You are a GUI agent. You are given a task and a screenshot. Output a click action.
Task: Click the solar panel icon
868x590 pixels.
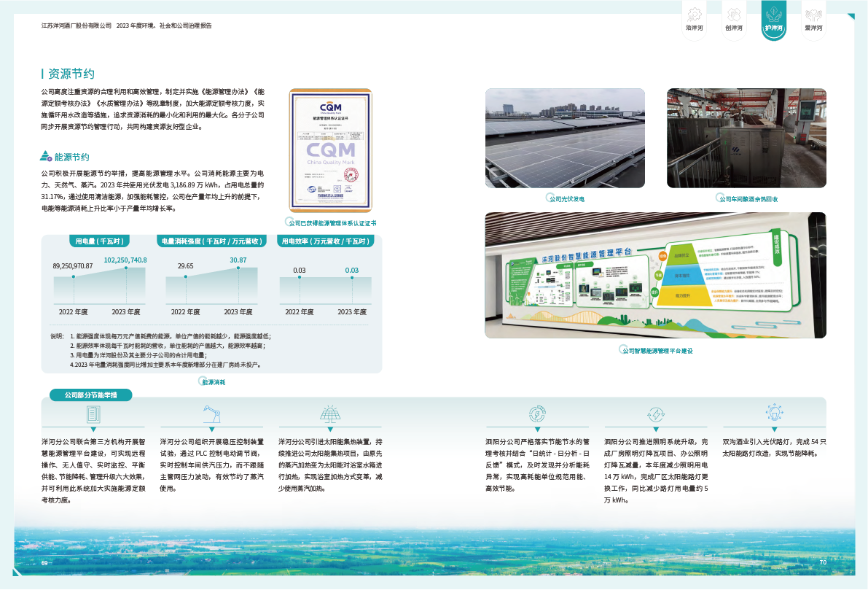[329, 414]
